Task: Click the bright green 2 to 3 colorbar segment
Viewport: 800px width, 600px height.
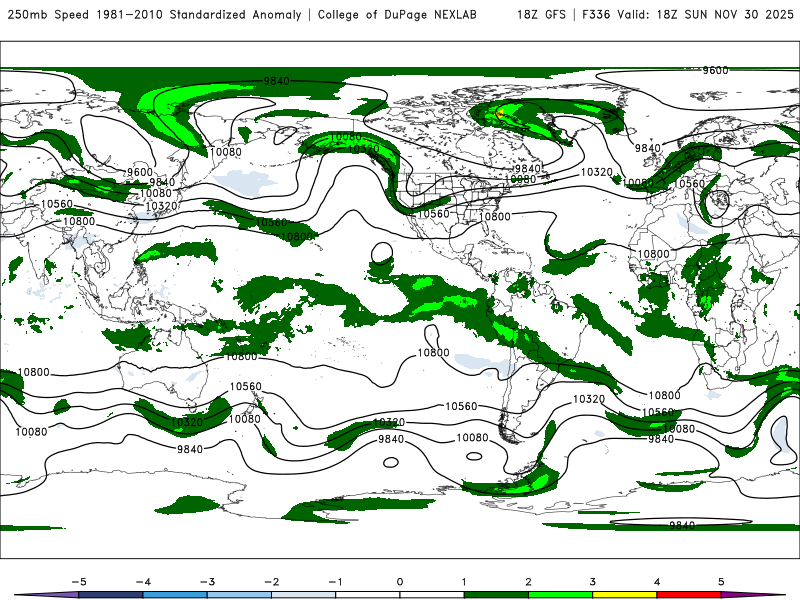Action: coord(560,595)
